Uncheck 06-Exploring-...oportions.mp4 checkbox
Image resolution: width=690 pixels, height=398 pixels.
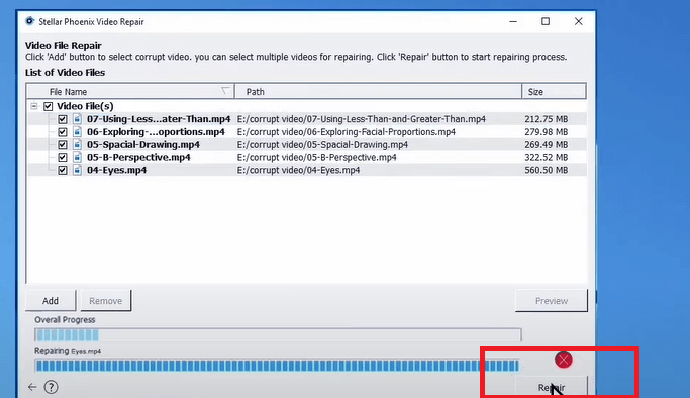click(62, 132)
